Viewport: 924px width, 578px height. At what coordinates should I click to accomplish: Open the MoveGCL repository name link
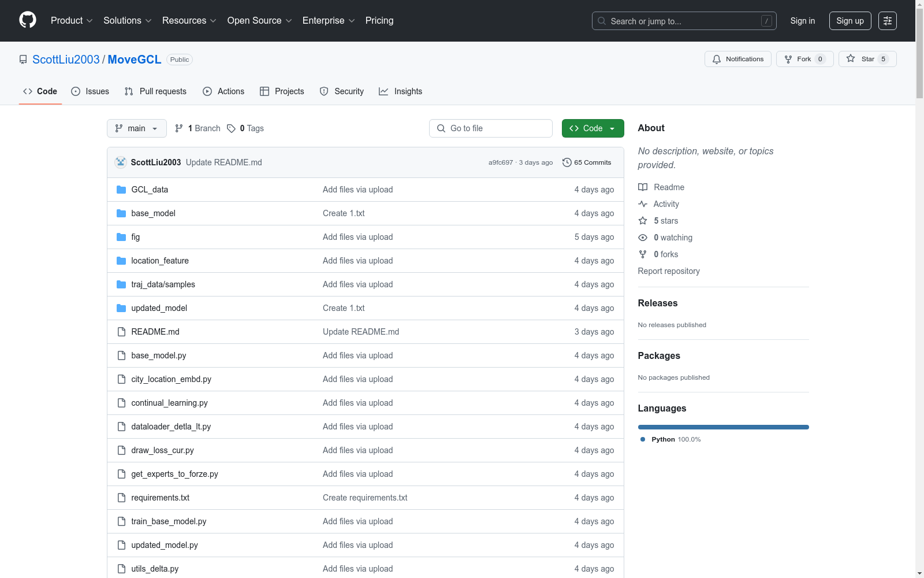point(135,60)
